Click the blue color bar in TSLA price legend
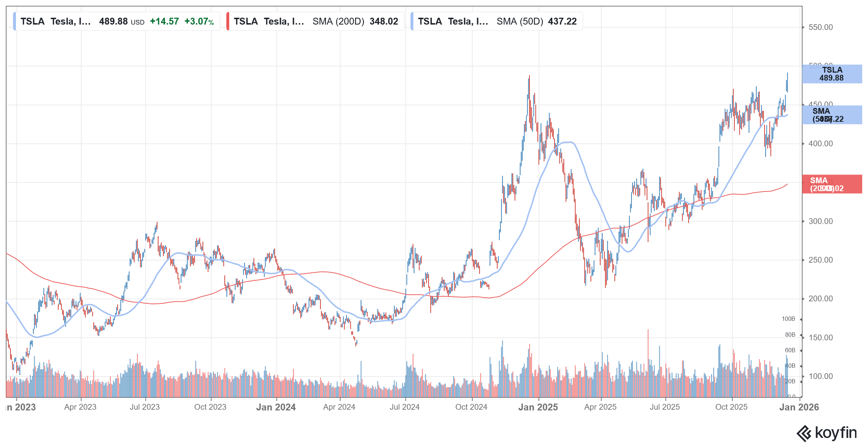 (x=14, y=21)
